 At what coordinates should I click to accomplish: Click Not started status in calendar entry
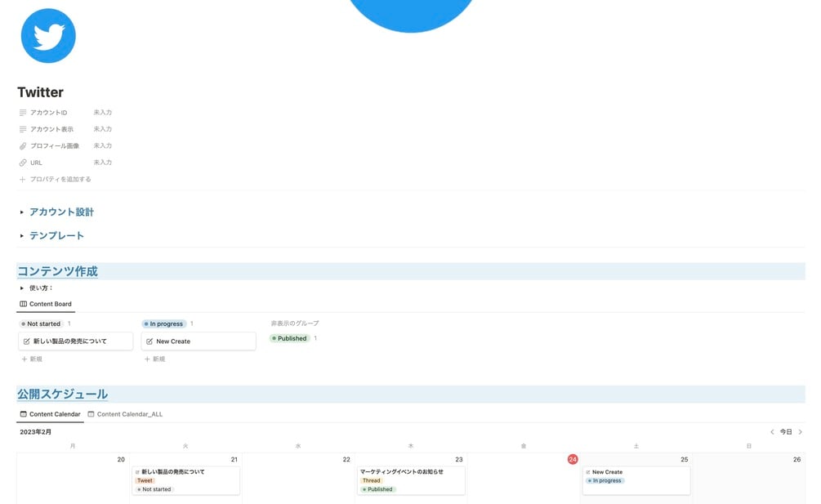154,489
